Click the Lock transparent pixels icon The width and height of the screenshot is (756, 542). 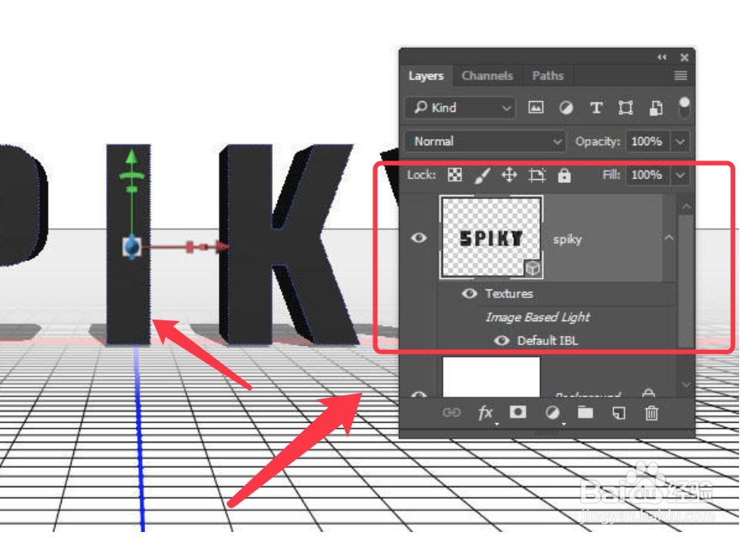click(x=454, y=175)
